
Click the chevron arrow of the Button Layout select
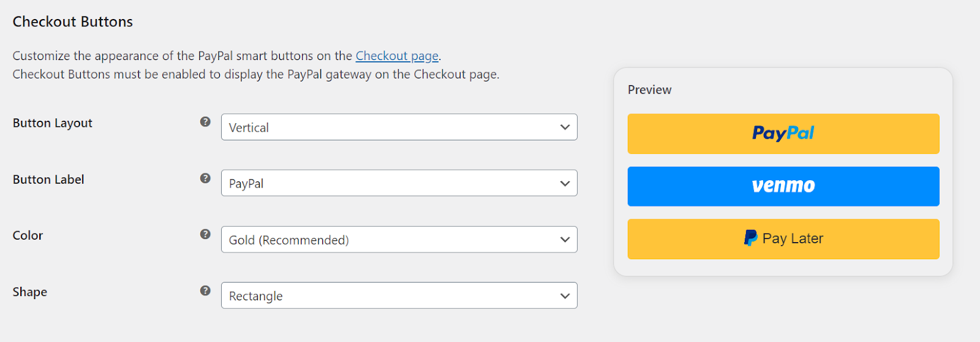[565, 127]
